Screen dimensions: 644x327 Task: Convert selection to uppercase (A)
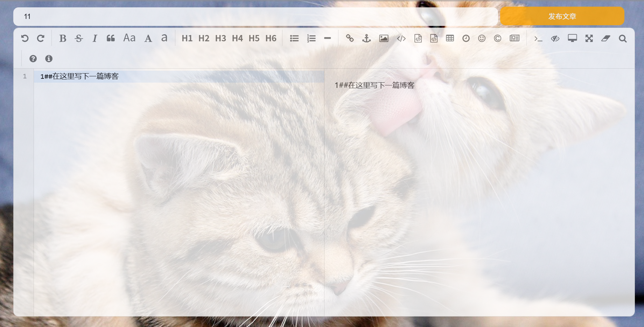(x=148, y=38)
